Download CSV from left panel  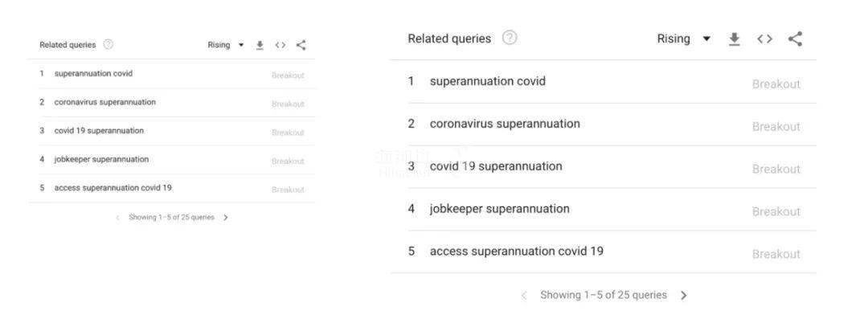(260, 45)
